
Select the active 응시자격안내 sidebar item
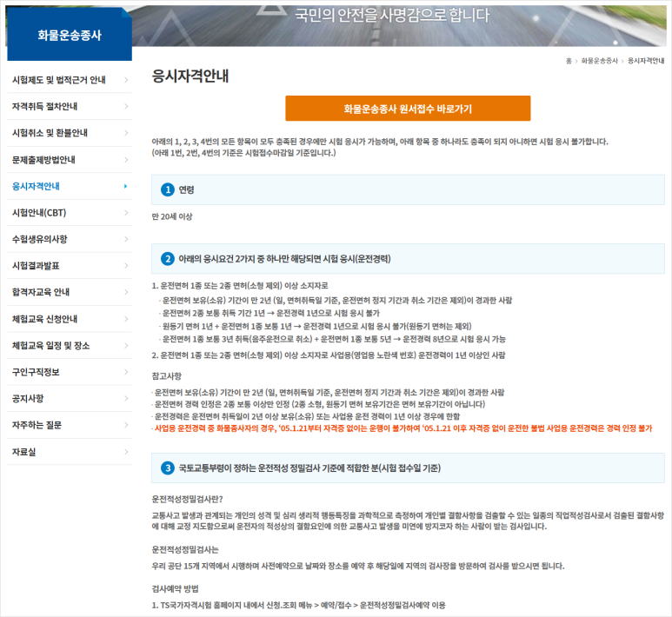[70, 186]
